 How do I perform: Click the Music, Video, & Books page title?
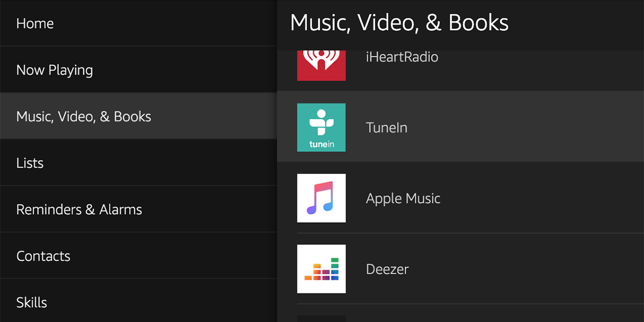399,23
